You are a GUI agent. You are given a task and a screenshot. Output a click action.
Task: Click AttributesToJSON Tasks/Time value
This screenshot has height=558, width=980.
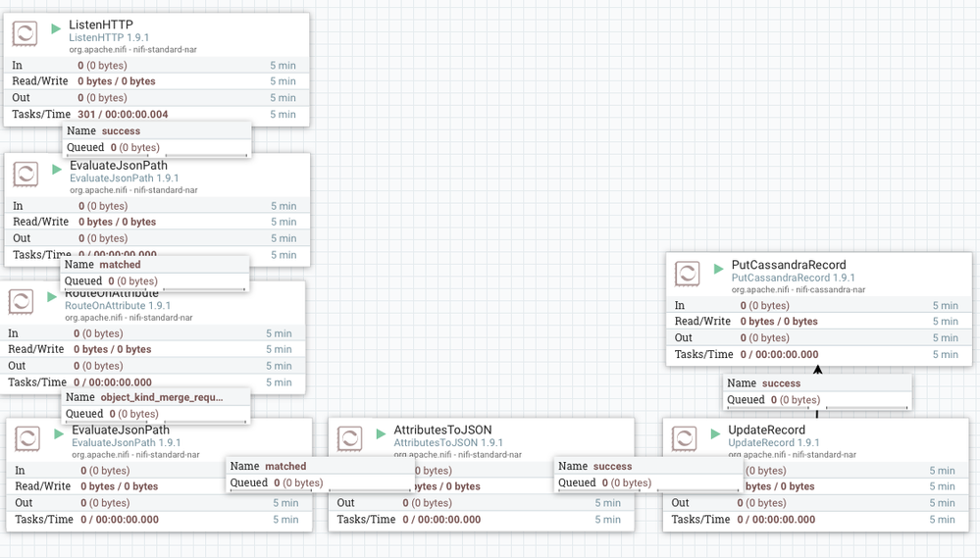[441, 519]
